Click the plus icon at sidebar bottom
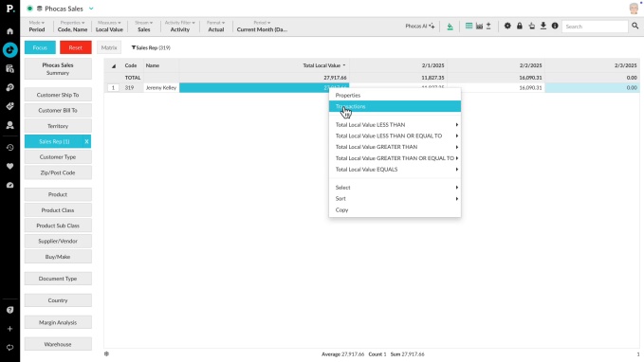The image size is (644, 362). click(x=9, y=329)
